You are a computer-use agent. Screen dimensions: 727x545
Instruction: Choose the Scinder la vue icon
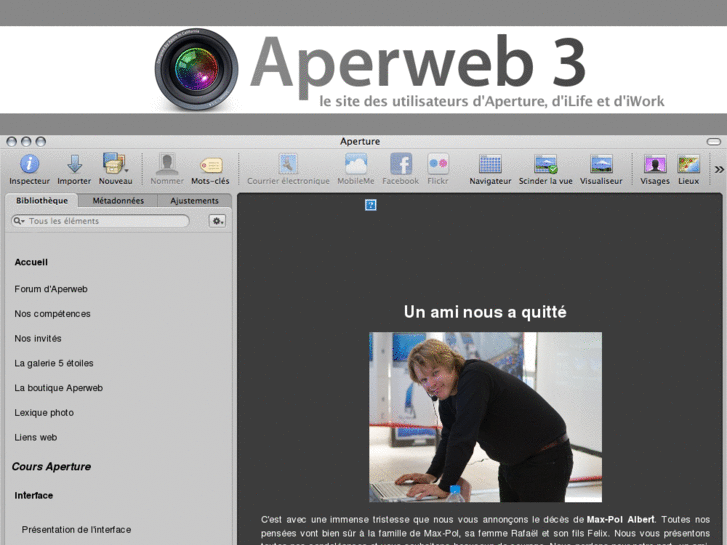(545, 164)
